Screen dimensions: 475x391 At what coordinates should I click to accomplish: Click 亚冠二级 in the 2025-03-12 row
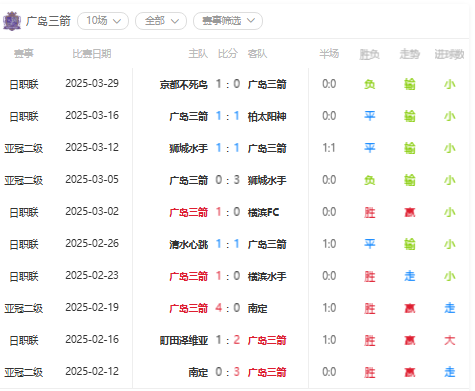pos(24,148)
